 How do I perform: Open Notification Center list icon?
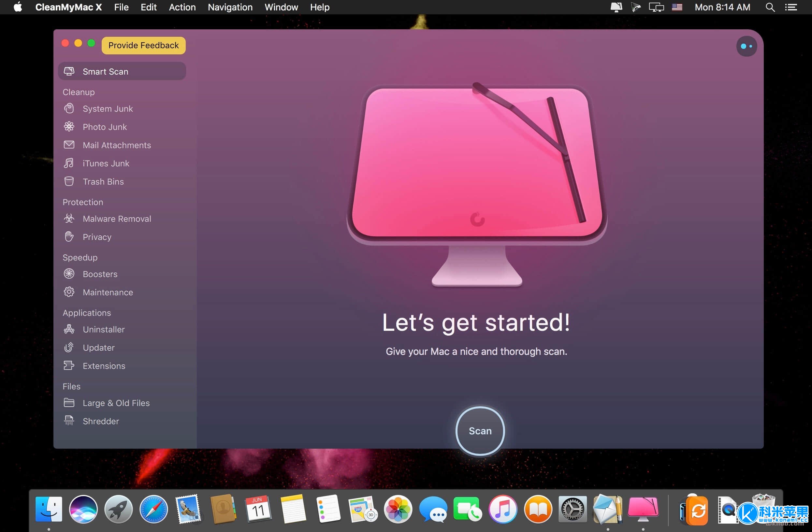coord(791,7)
